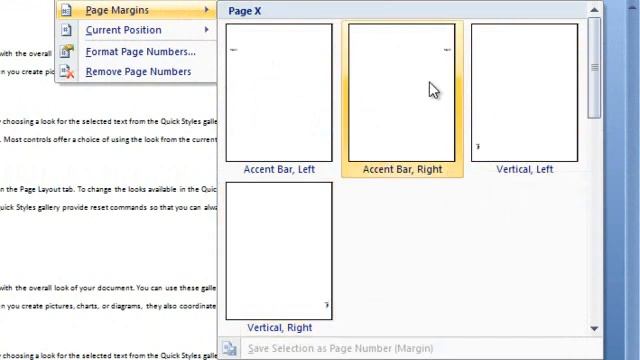Image resolution: width=640 pixels, height=360 pixels.
Task: Open the Current Position submenu
Action: click(136, 30)
